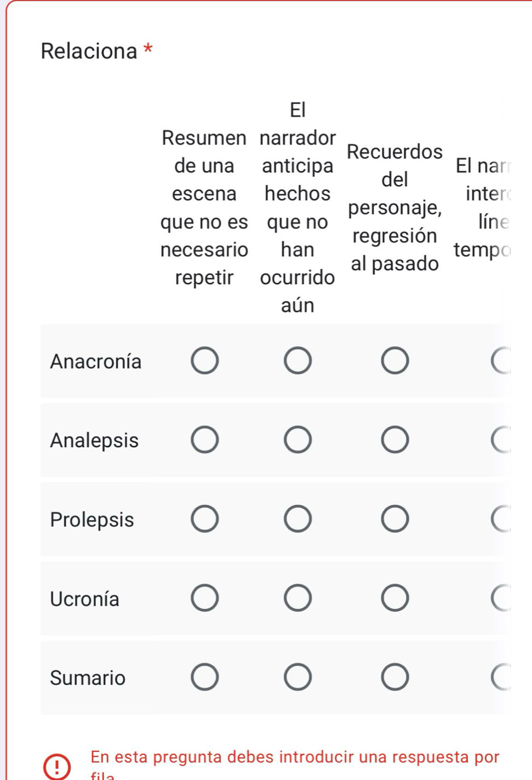Select Prolepsis in the partially visible fourth column
This screenshot has height=780, width=532.
[x=502, y=519]
